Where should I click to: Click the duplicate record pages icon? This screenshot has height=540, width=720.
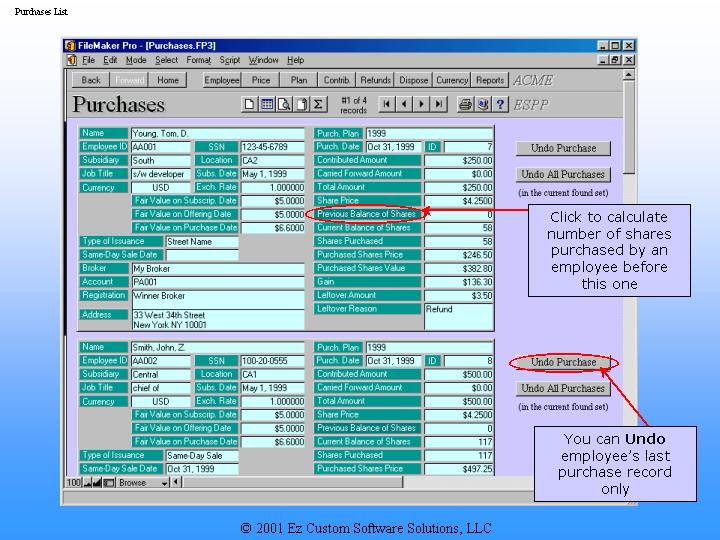tap(302, 104)
